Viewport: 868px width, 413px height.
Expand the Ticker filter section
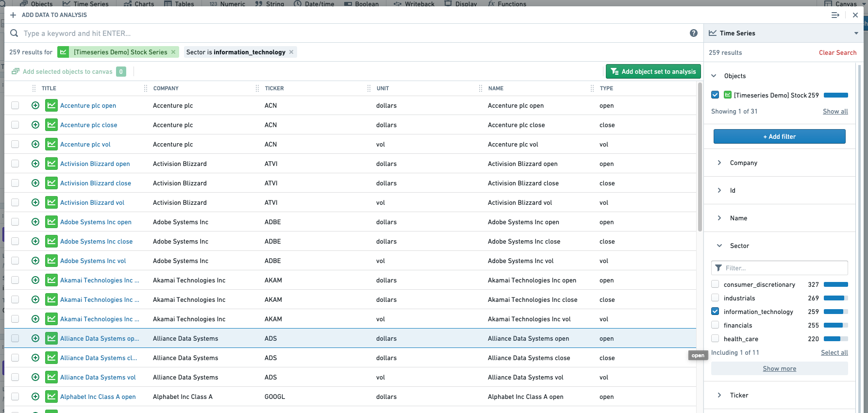tap(719, 395)
